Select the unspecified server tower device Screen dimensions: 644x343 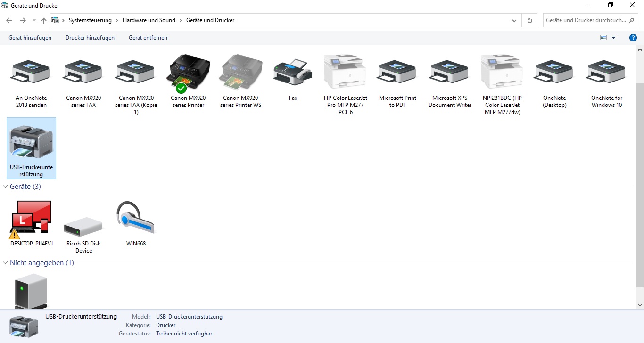(x=31, y=291)
